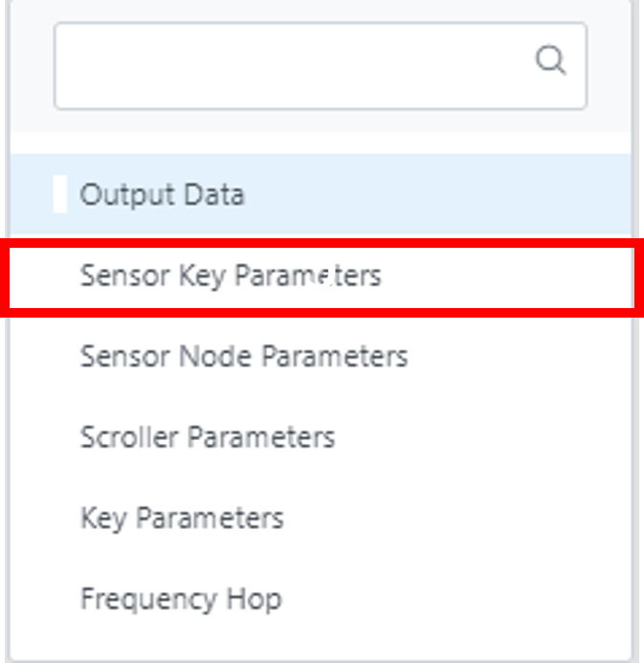Viewport: 644px width, 663px height.
Task: Click the magnifying glass search icon
Action: click(549, 60)
